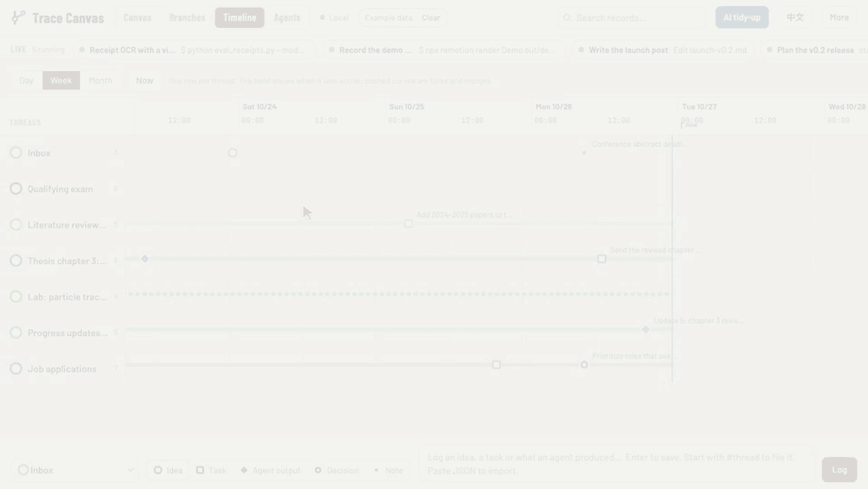
Task: Open the Write the launch post chip
Action: point(663,50)
